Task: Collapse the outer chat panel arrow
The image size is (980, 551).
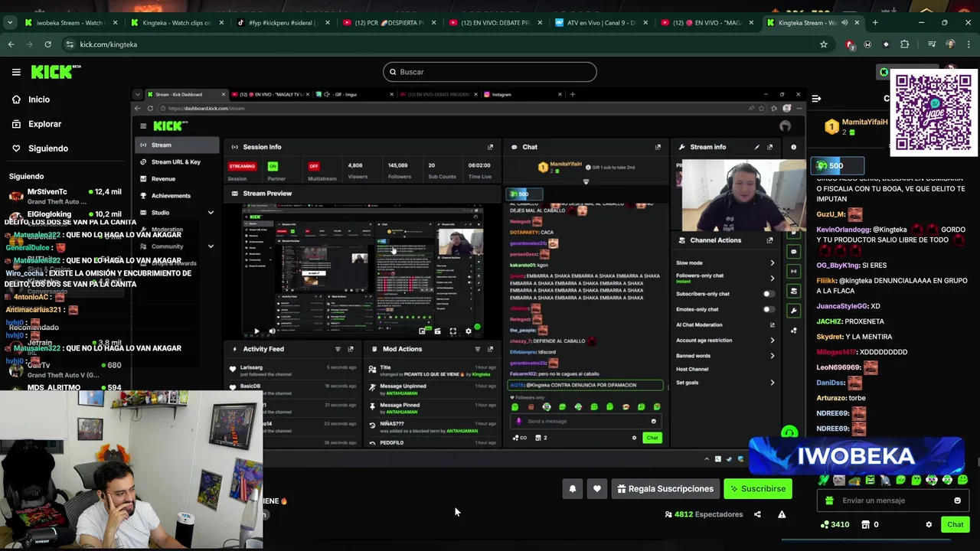Action: [816, 99]
